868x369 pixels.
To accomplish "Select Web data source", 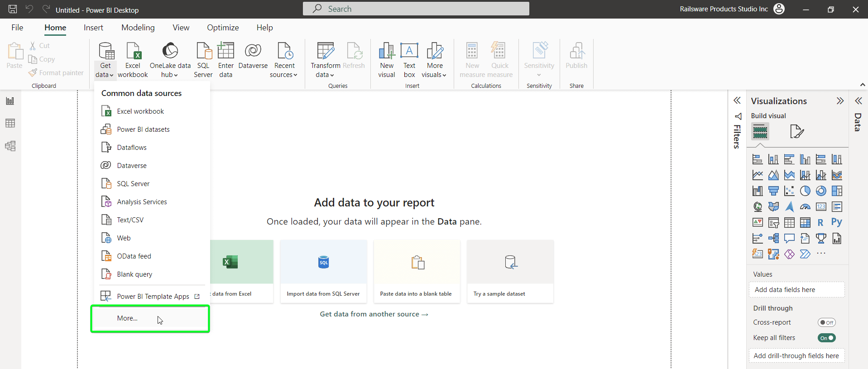I will tap(152, 238).
